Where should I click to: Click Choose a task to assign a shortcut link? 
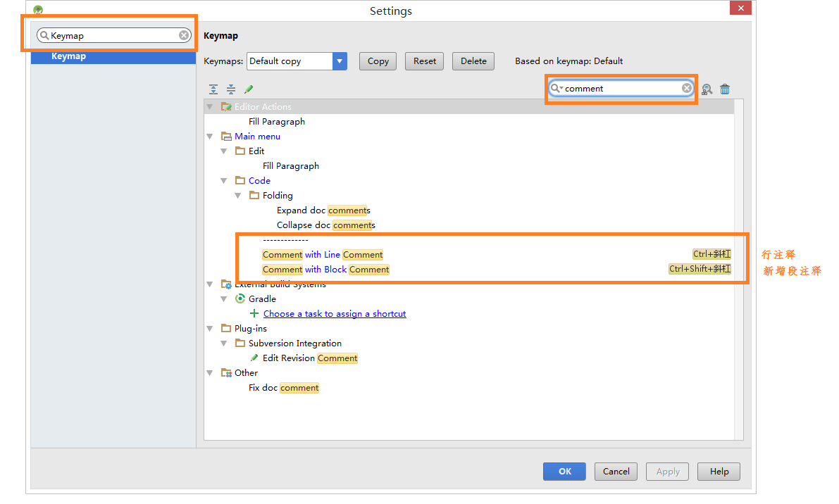(335, 314)
